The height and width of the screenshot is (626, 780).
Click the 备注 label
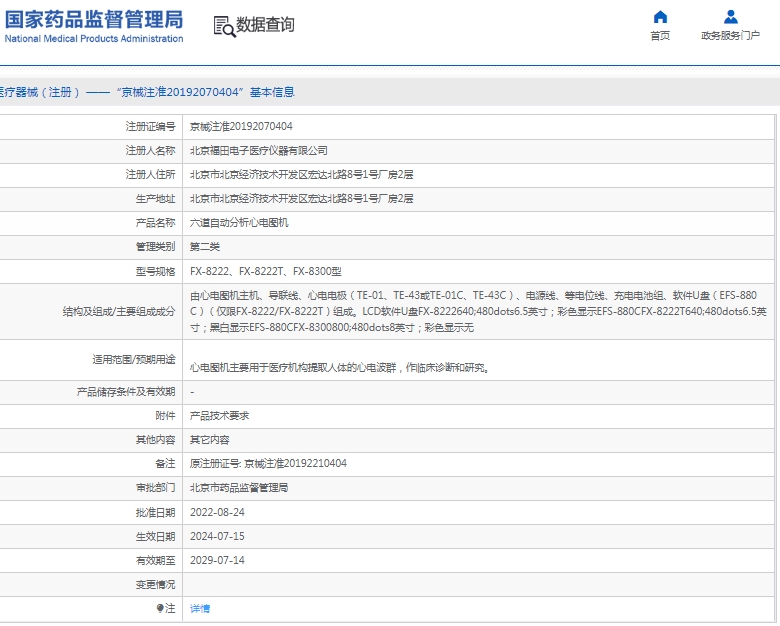pyautogui.click(x=166, y=464)
